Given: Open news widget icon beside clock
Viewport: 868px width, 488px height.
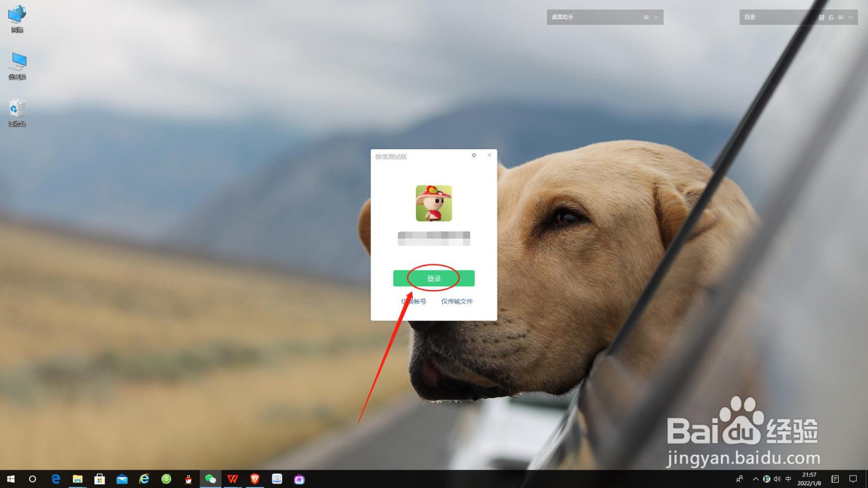Looking at the screenshot, I should pos(835,479).
